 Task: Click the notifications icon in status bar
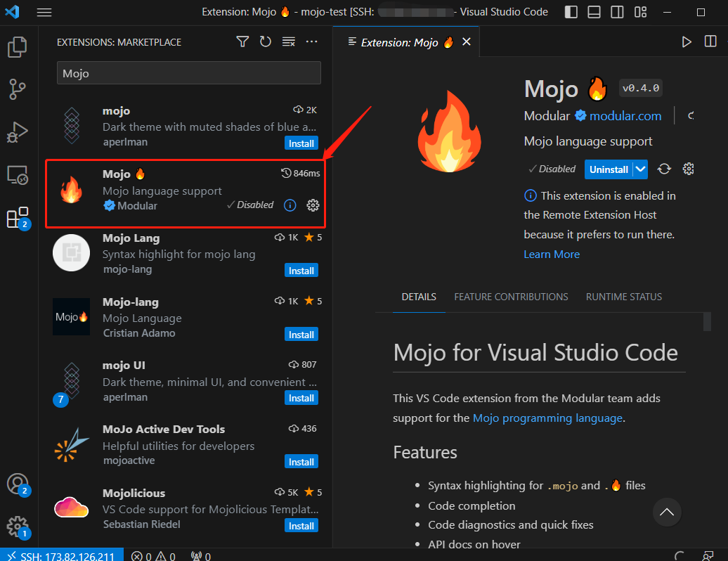click(708, 556)
